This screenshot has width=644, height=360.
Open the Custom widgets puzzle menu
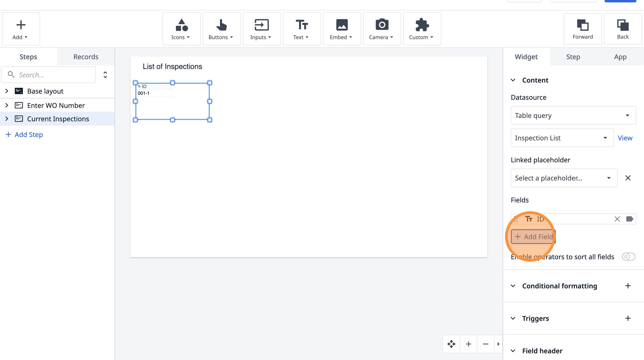(422, 29)
